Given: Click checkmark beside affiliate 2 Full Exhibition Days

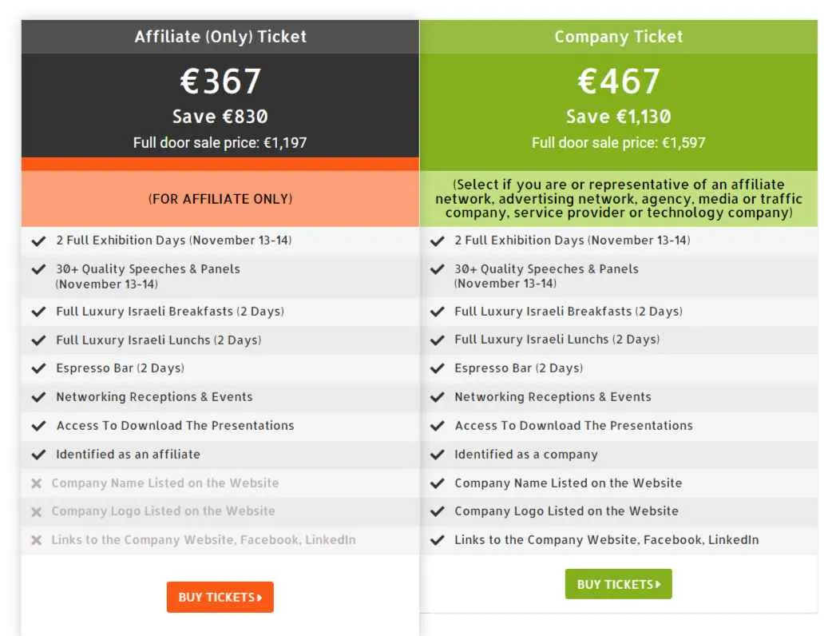Looking at the screenshot, I should [x=38, y=240].
